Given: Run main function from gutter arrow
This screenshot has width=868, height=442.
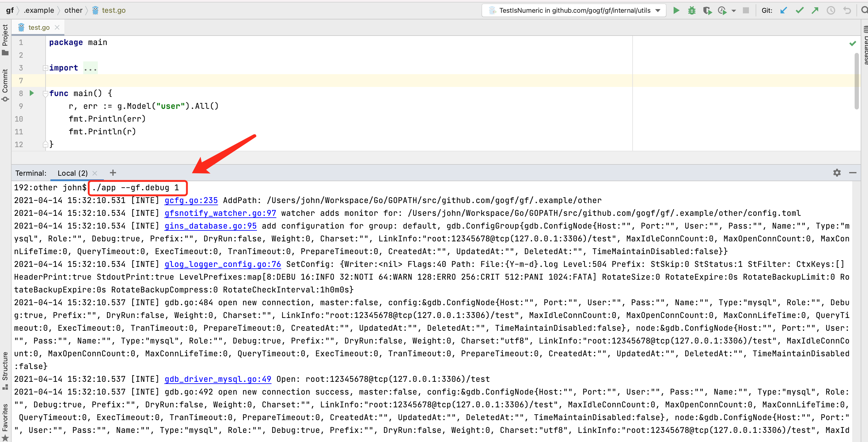Looking at the screenshot, I should pyautogui.click(x=32, y=93).
